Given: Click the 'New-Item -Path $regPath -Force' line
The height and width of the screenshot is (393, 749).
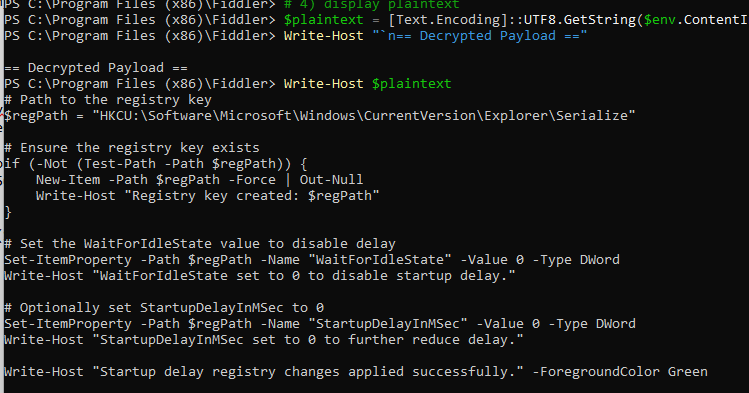Looking at the screenshot, I should click(x=199, y=180).
